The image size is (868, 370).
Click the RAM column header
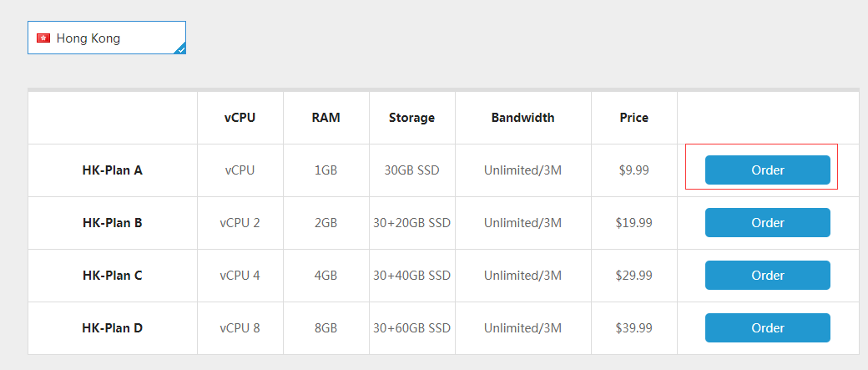click(325, 118)
